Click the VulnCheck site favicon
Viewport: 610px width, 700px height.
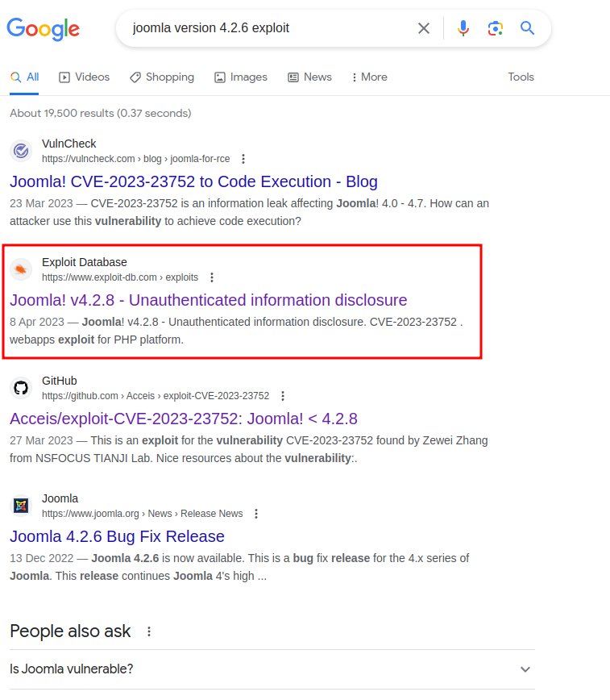coord(21,151)
